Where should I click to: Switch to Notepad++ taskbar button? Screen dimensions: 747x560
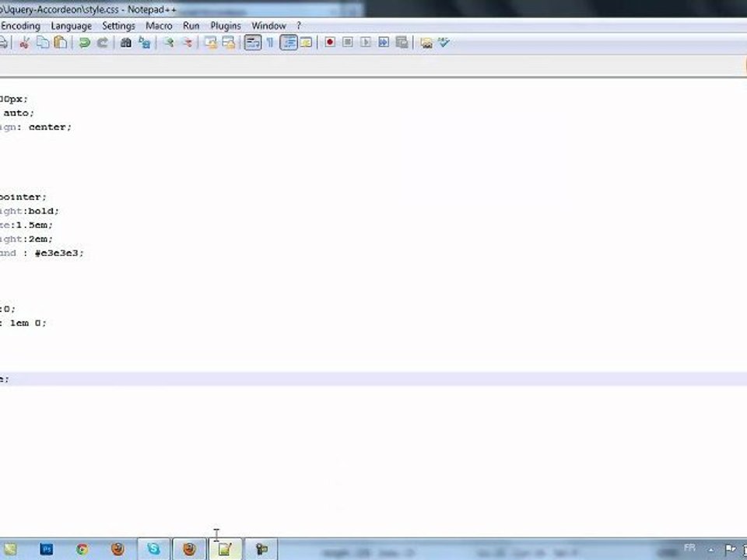[x=225, y=549]
